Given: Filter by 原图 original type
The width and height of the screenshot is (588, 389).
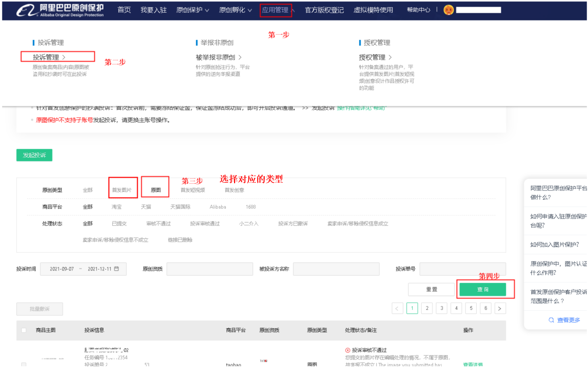Looking at the screenshot, I should (x=156, y=190).
